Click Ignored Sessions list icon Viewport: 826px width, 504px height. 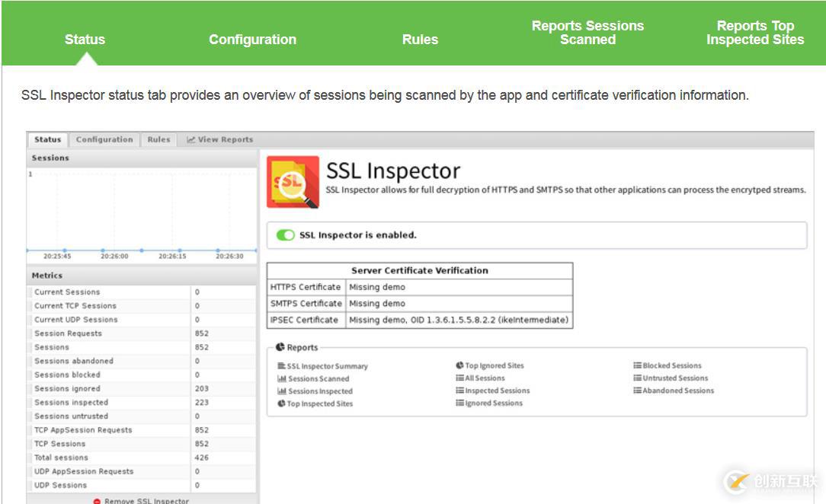click(x=460, y=403)
